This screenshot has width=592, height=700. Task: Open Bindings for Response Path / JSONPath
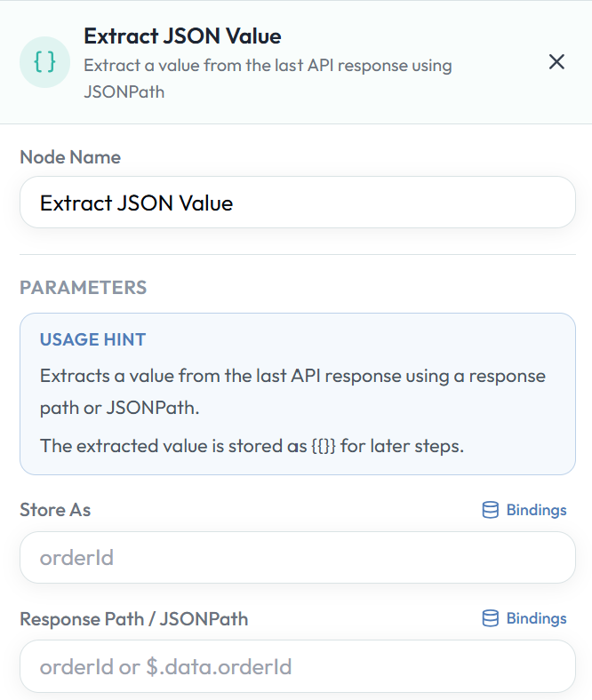(524, 618)
